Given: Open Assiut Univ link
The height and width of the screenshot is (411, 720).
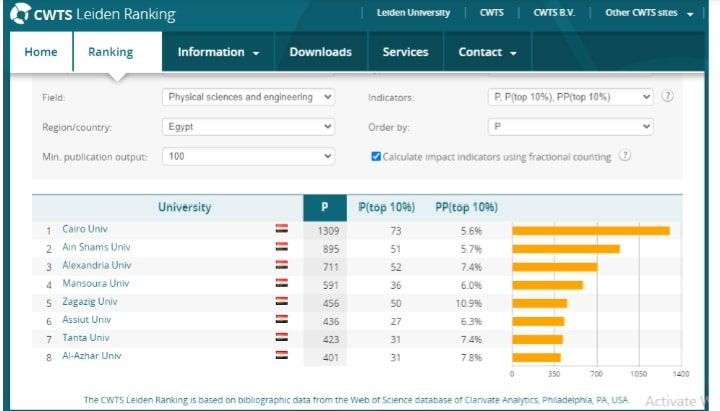Looking at the screenshot, I should click(87, 320).
